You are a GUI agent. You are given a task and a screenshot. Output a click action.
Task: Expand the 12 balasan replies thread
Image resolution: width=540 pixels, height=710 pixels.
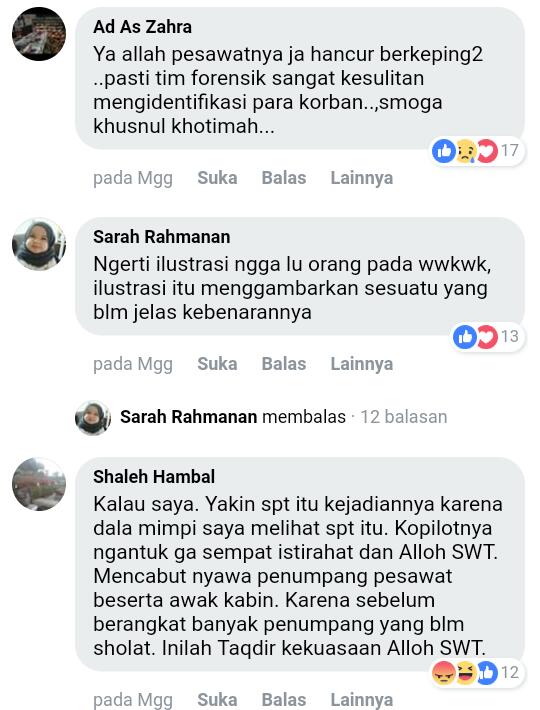403,417
